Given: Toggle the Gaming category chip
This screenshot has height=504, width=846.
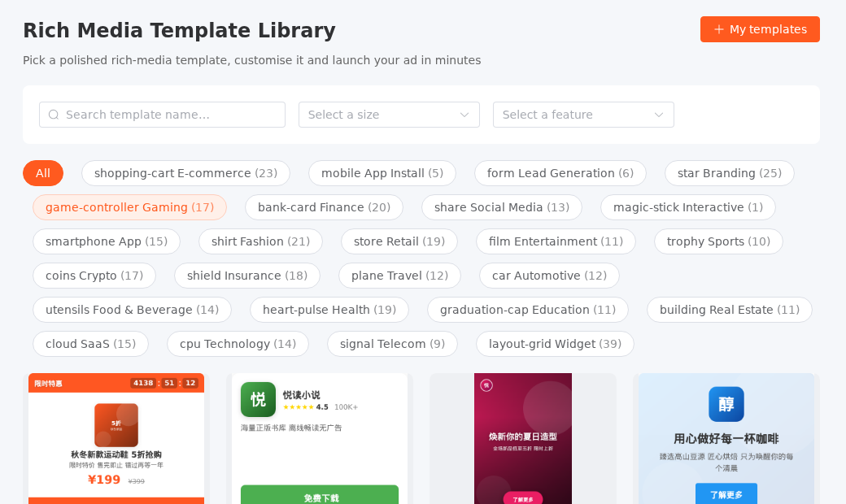Looking at the screenshot, I should click(x=129, y=207).
